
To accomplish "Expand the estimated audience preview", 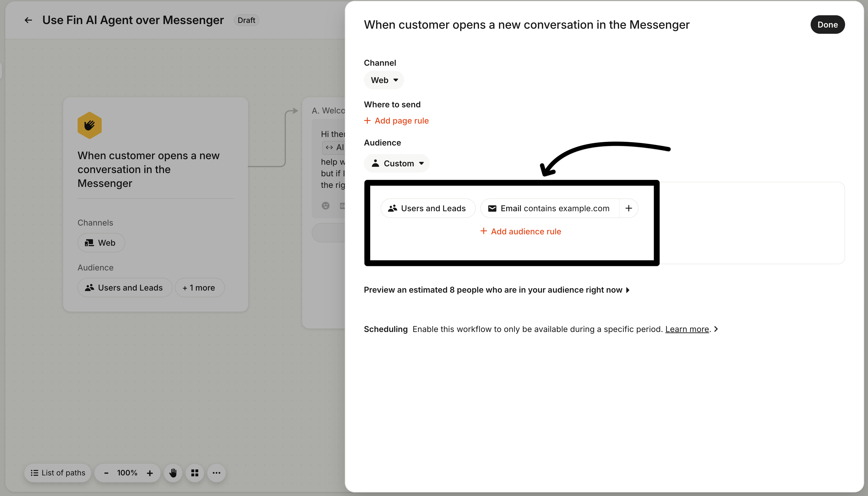I will coord(497,290).
